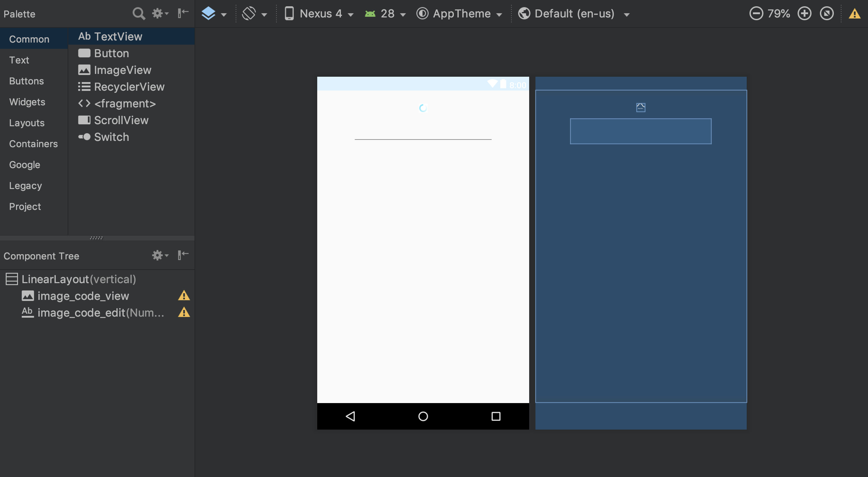Select the Text palette category
The height and width of the screenshot is (477, 868).
[x=34, y=60]
